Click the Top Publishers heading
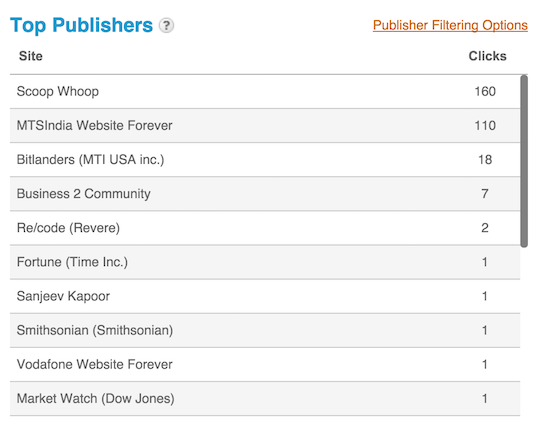 (81, 25)
